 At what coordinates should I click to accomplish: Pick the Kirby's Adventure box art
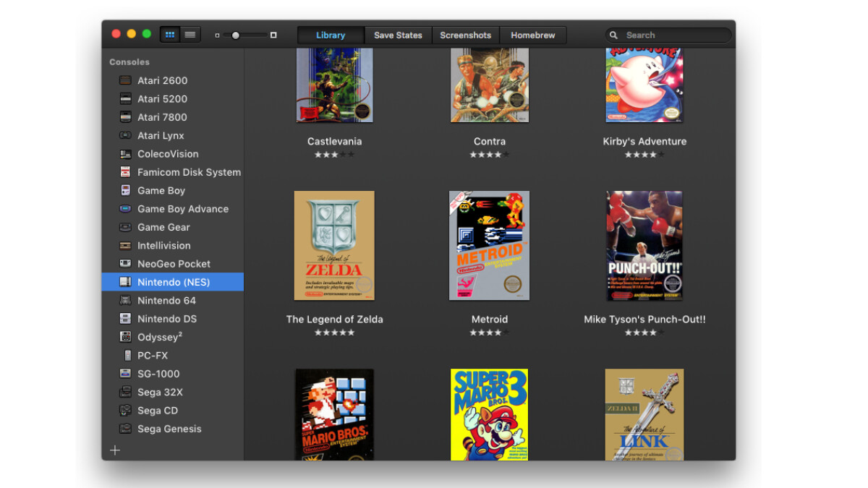(644, 85)
